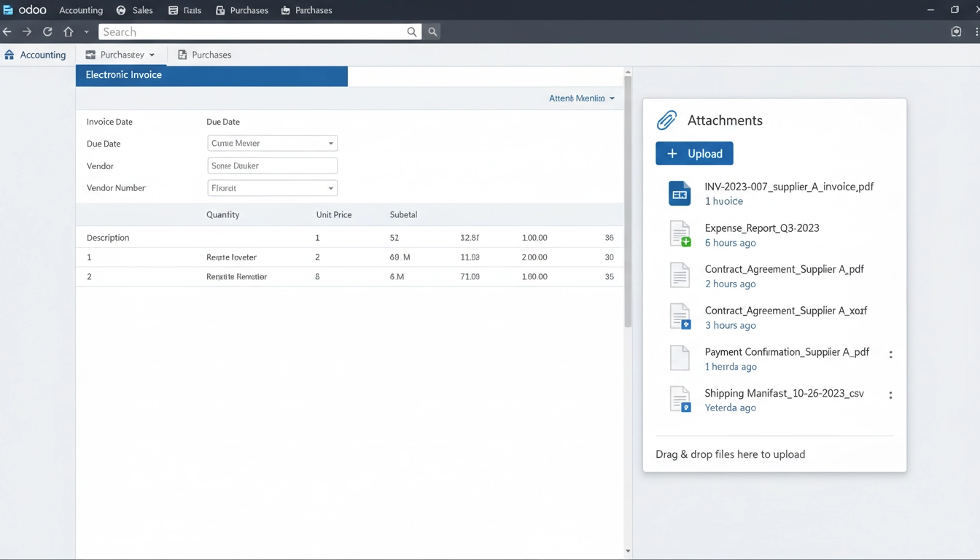The height and width of the screenshot is (560, 980).
Task: Click the Shipping Manifast csv file icon
Action: click(x=680, y=400)
